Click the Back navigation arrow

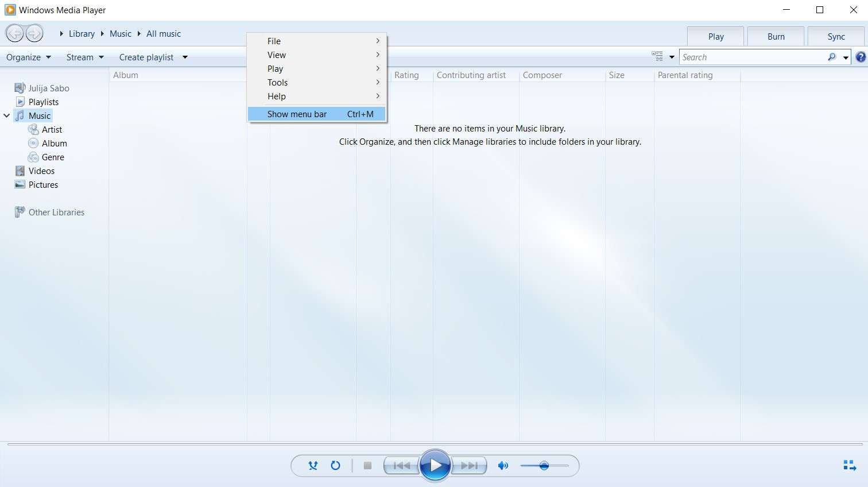[x=15, y=33]
